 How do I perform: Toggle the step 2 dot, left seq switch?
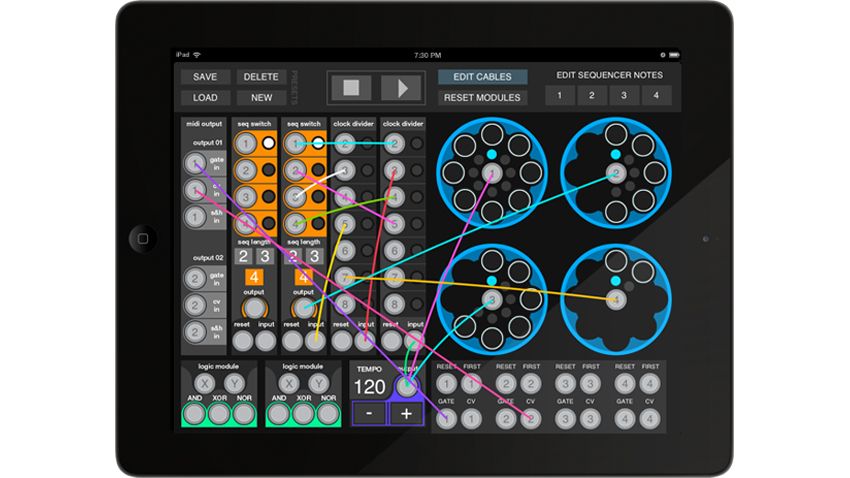[x=268, y=170]
